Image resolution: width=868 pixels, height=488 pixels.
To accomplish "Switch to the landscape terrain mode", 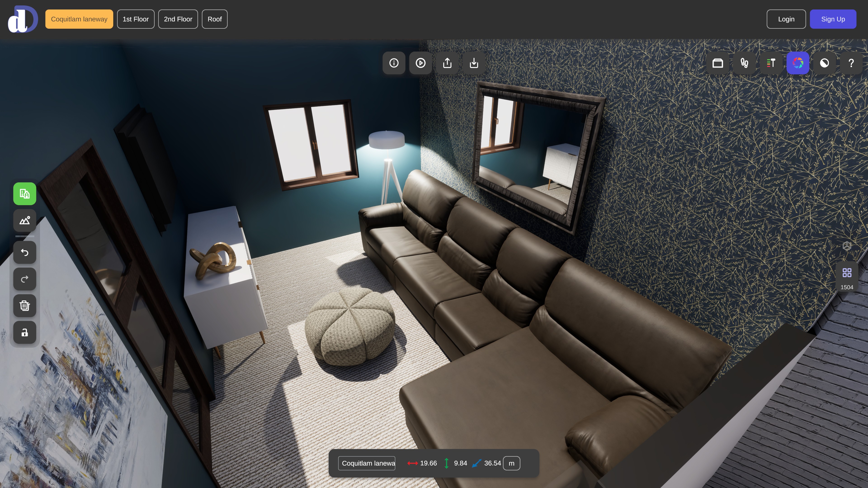I will coord(25,221).
